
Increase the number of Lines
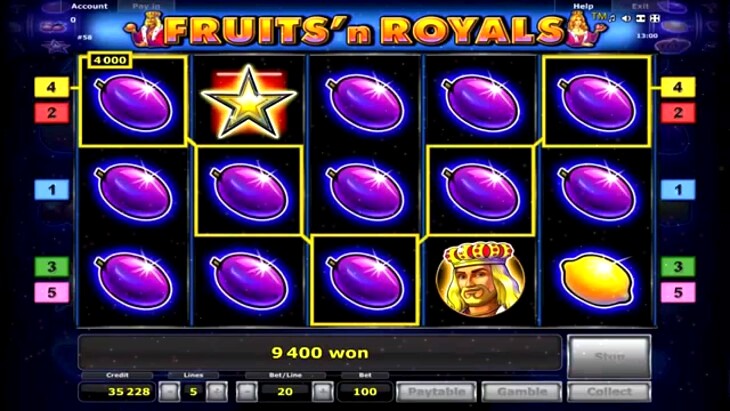point(217,391)
